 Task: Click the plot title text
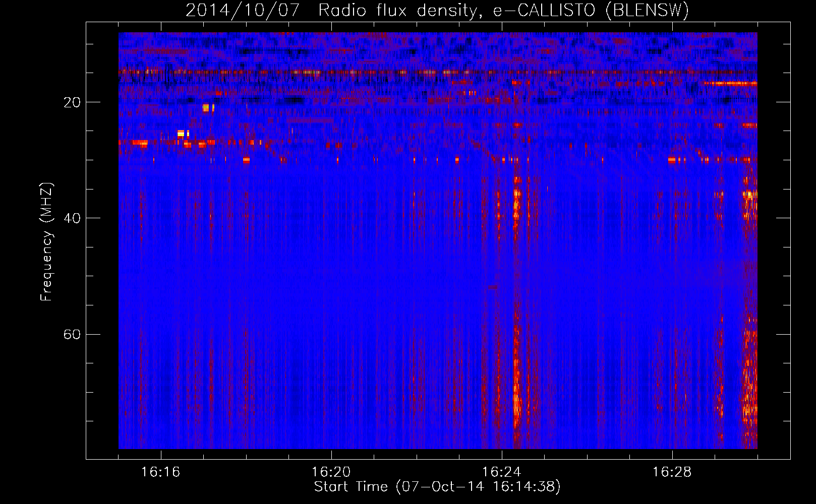click(x=437, y=10)
